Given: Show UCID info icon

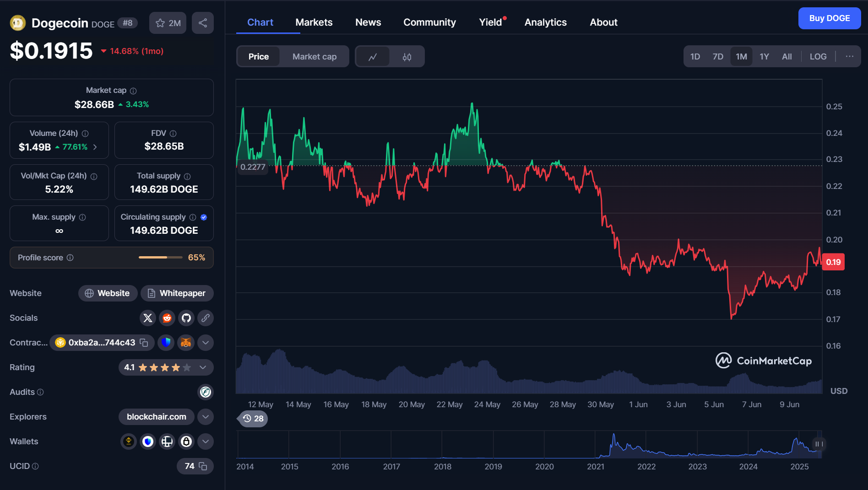Looking at the screenshot, I should point(35,466).
